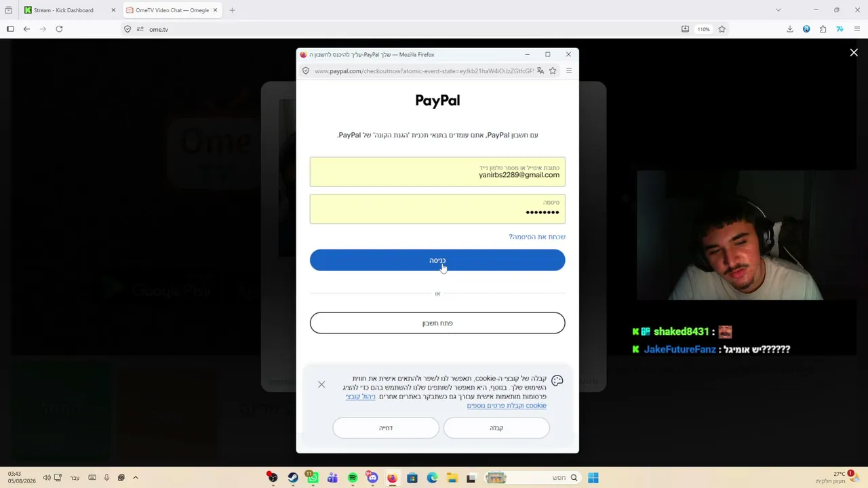Open the Windows Start menu
Image resolution: width=868 pixels, height=488 pixels.
[x=593, y=478]
